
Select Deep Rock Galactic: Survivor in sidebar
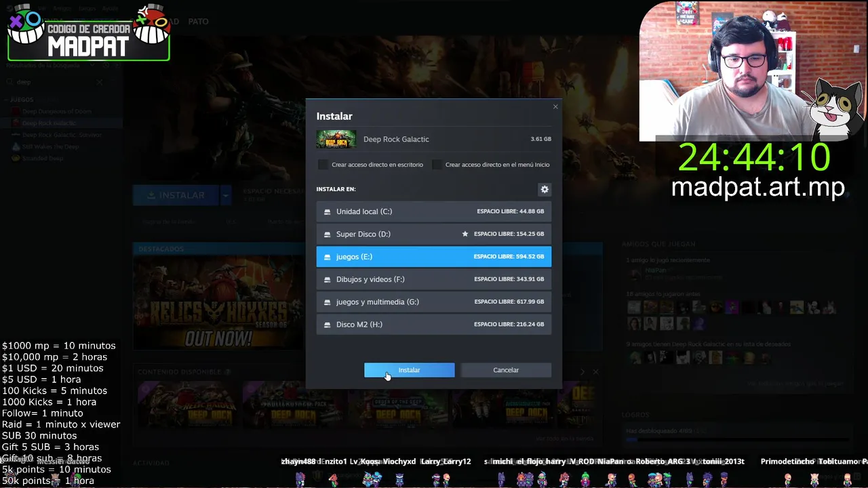pos(62,135)
